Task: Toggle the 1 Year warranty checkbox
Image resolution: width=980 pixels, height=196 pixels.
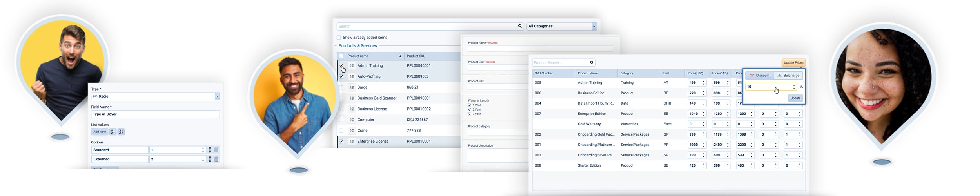Action: [470, 105]
